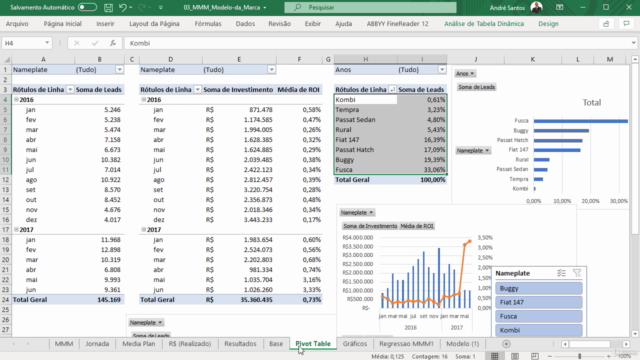The width and height of the screenshot is (640, 360).
Task: Click the André Santos account avatar
Action: [x=536, y=7]
